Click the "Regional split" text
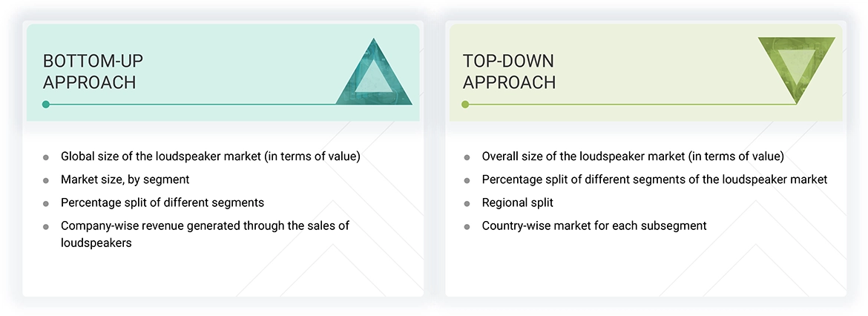 pyautogui.click(x=517, y=203)
